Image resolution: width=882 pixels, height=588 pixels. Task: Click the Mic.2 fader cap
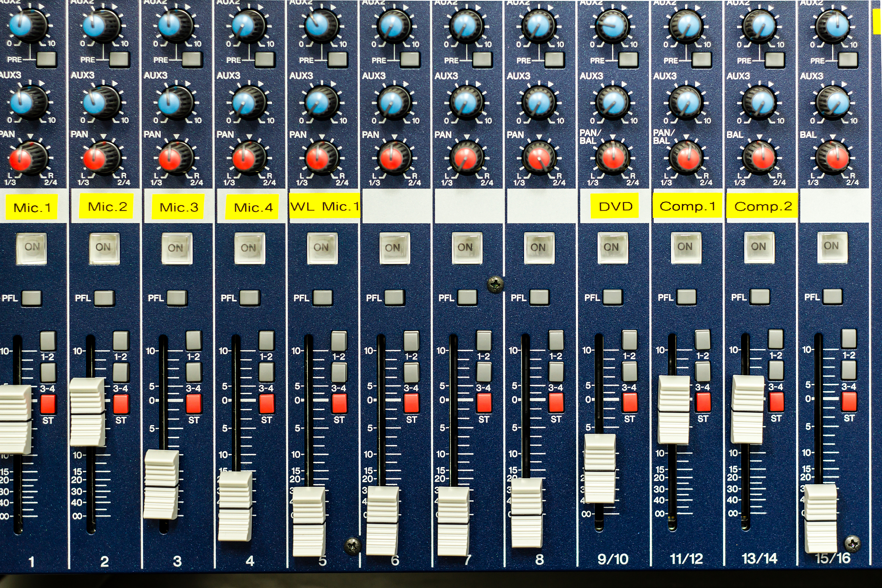coord(87,412)
